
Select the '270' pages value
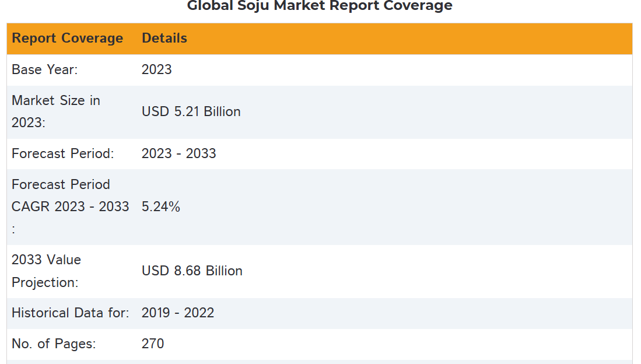click(x=153, y=344)
